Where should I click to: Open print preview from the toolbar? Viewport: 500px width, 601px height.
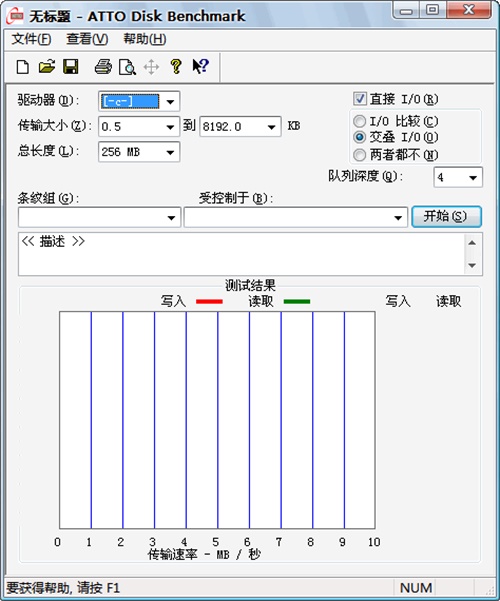click(x=127, y=67)
